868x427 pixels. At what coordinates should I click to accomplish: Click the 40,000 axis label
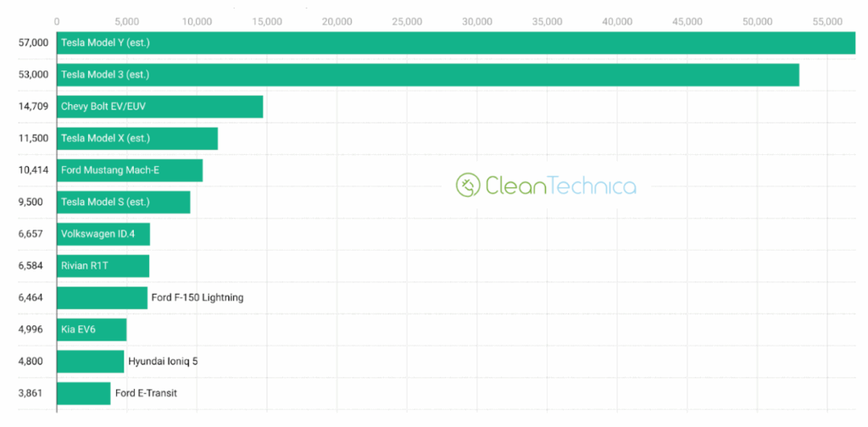click(617, 21)
